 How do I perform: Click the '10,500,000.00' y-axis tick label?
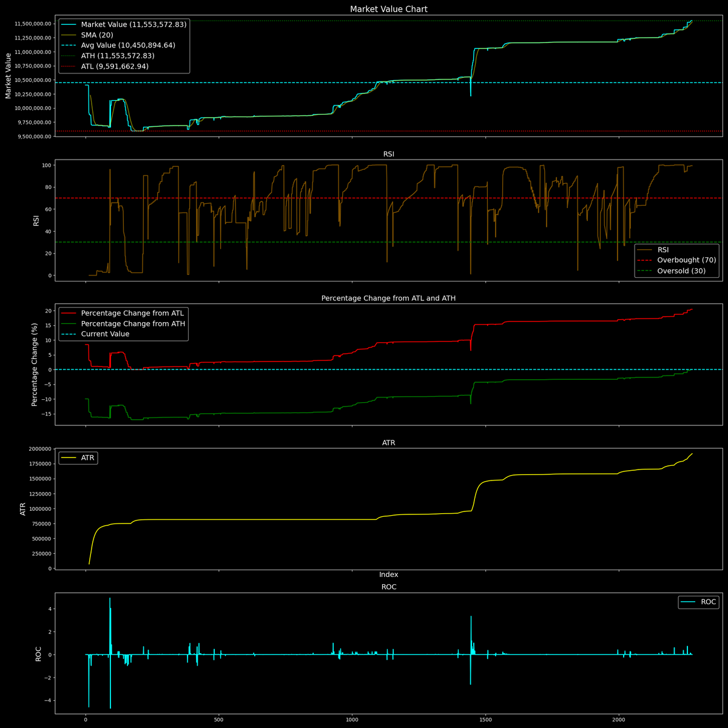[x=33, y=80]
